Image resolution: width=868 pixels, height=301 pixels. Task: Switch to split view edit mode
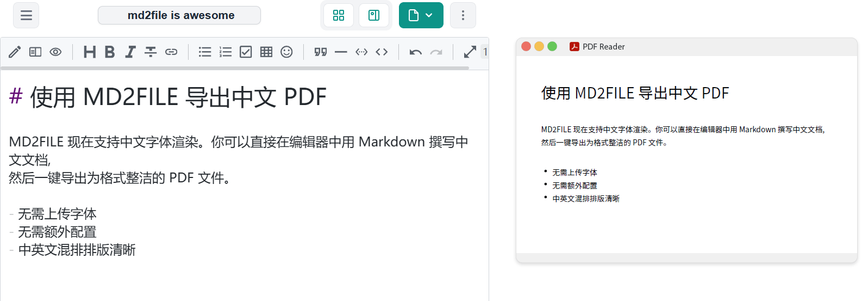[35, 52]
